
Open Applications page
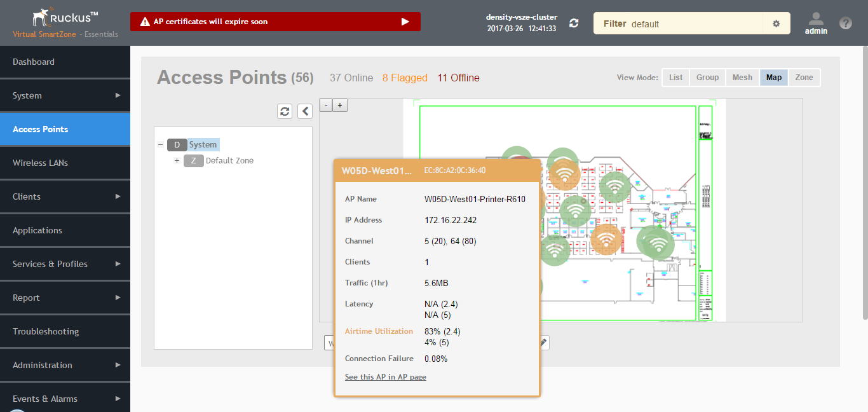[x=65, y=230]
